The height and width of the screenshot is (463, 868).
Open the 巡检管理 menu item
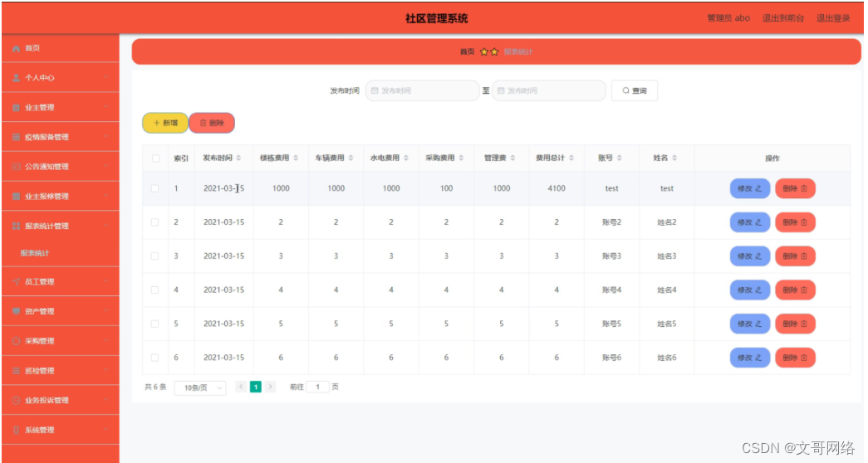pos(61,371)
